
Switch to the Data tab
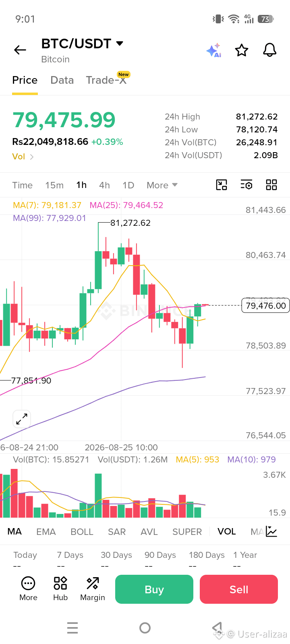(x=62, y=80)
